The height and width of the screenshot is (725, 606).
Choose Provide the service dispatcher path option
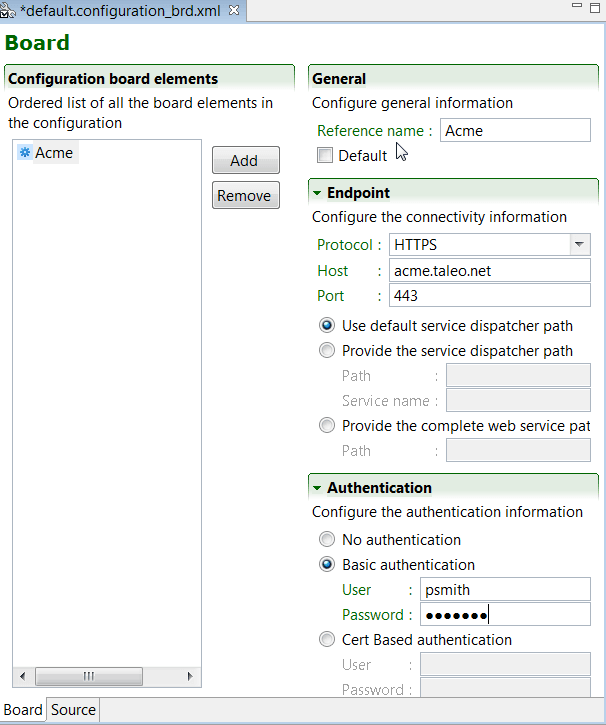pos(327,350)
